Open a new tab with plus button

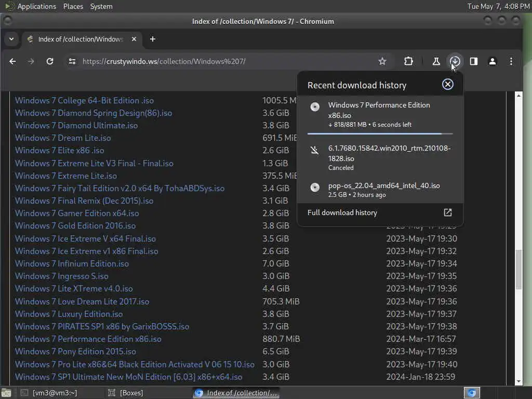coord(153,39)
